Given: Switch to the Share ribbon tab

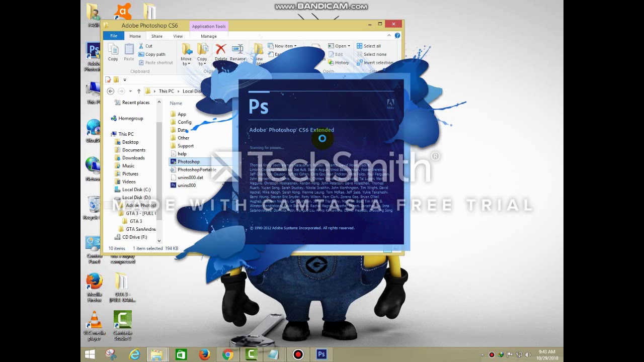Looking at the screenshot, I should 157,36.
